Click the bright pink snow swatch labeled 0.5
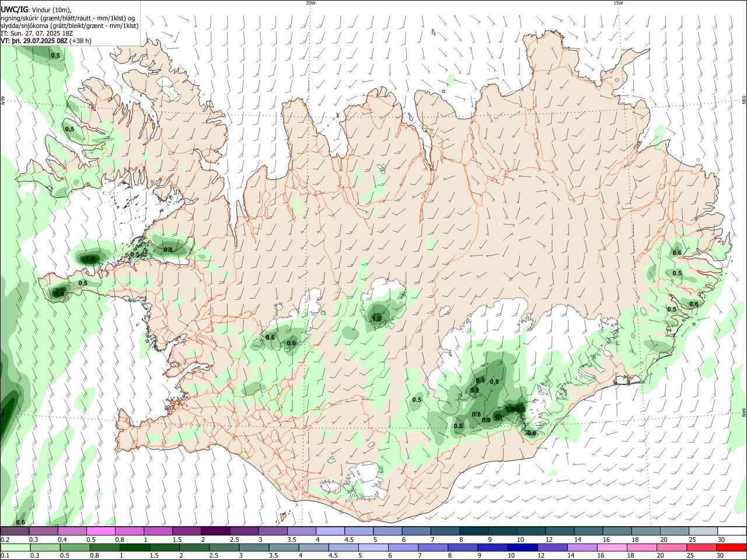This screenshot has height=560, width=747. point(101,531)
